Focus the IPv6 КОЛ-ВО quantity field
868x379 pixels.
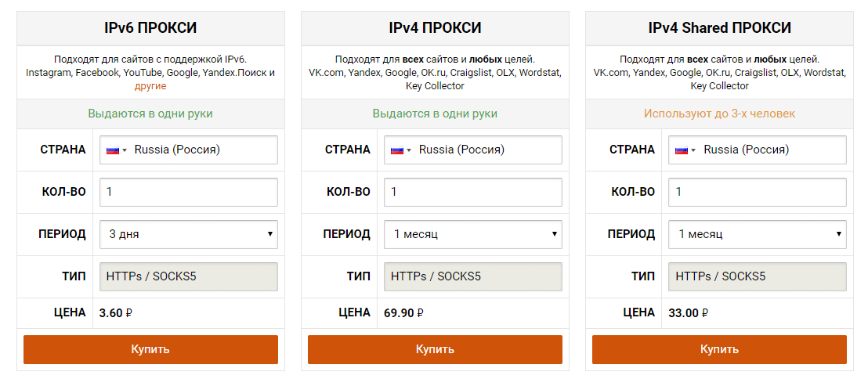tap(189, 192)
